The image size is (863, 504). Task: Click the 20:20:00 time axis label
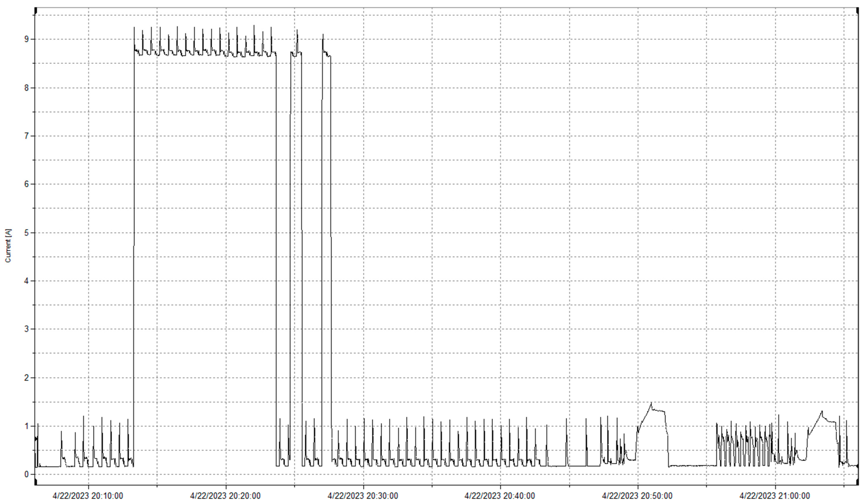click(225, 495)
